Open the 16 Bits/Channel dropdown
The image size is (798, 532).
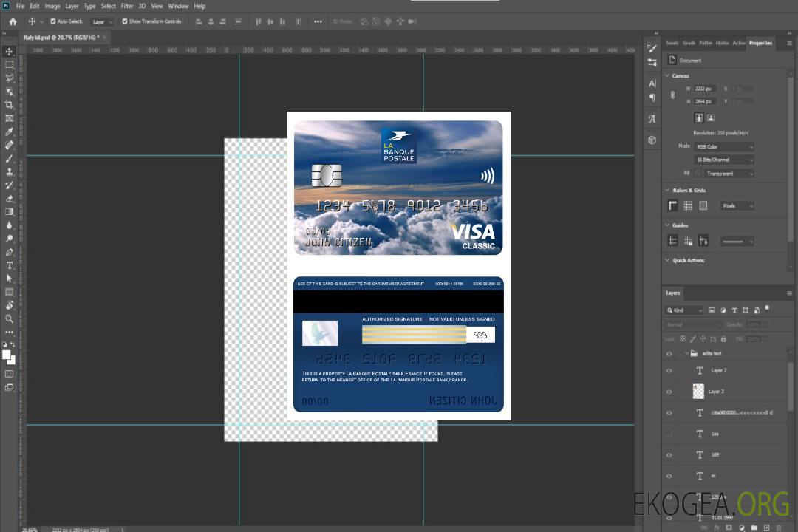[723, 160]
